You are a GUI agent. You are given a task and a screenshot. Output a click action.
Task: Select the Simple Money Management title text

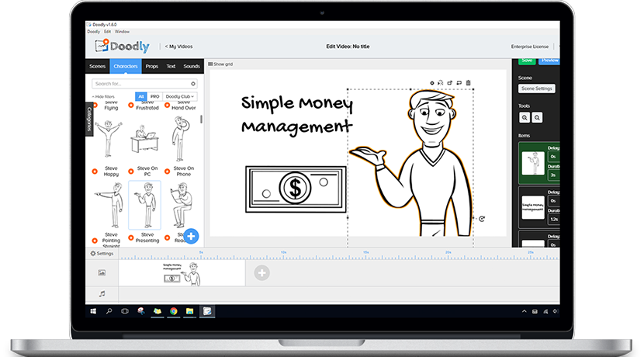[x=296, y=115]
